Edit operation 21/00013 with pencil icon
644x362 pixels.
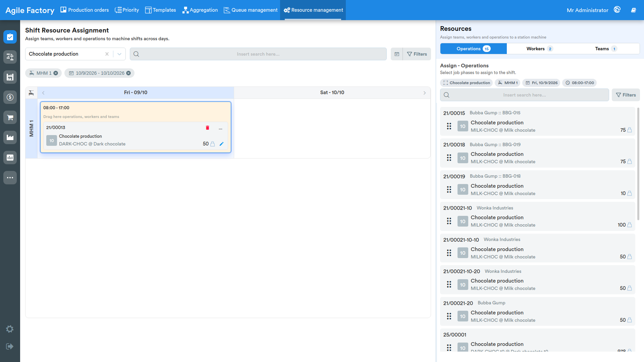click(x=221, y=144)
